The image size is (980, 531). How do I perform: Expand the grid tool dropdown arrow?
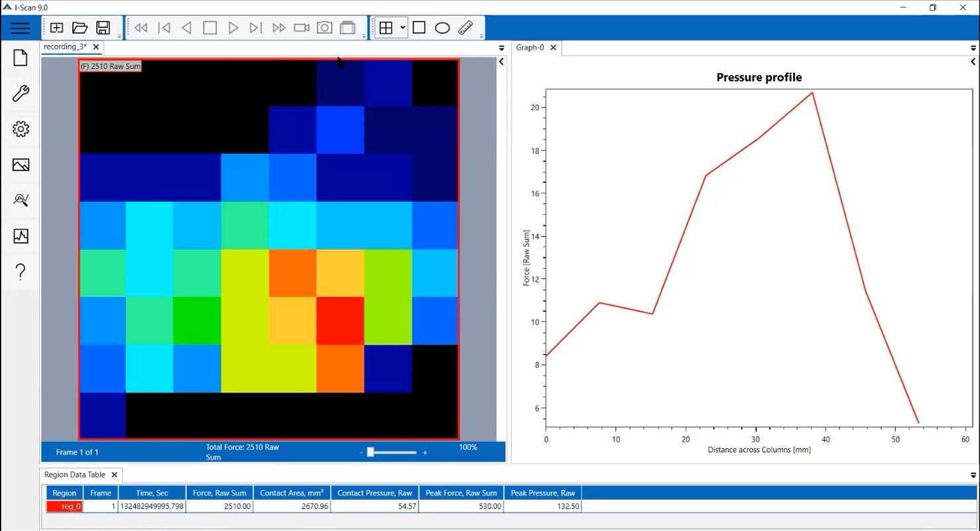point(402,28)
